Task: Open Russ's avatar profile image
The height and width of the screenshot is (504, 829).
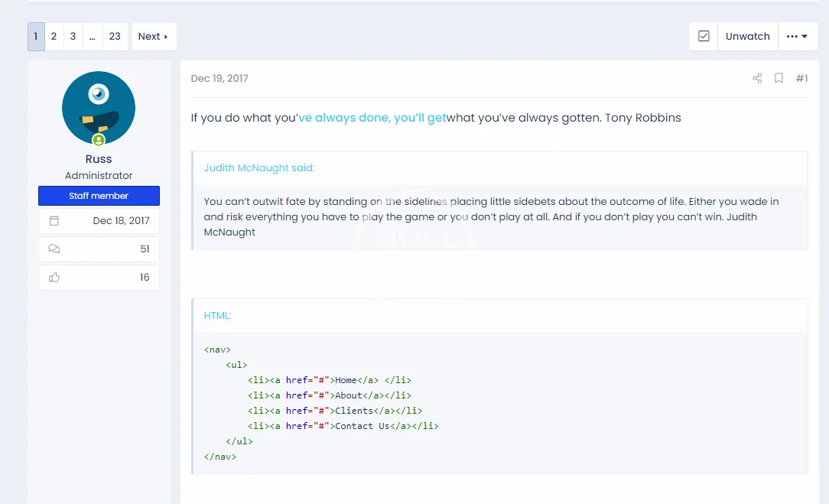Action: (99, 108)
